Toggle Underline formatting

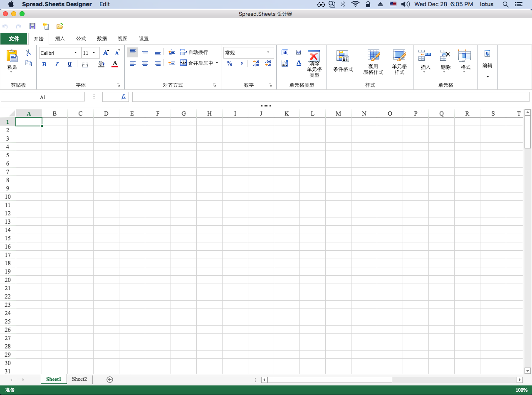[69, 64]
